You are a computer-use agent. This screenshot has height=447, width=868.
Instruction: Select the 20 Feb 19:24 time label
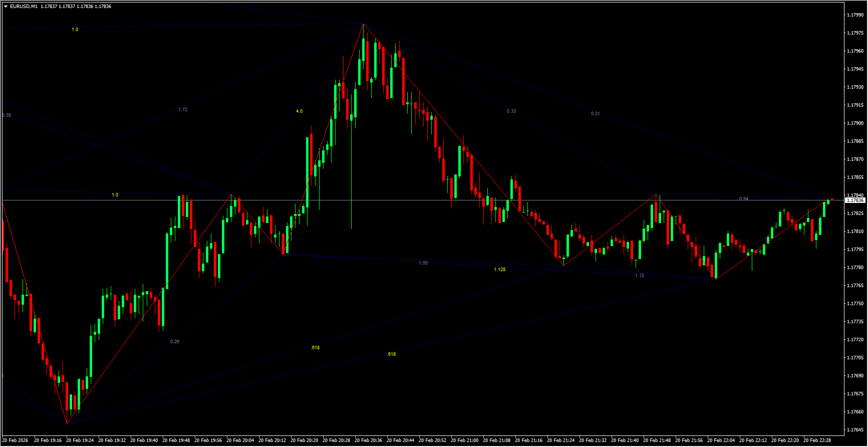tap(80, 440)
